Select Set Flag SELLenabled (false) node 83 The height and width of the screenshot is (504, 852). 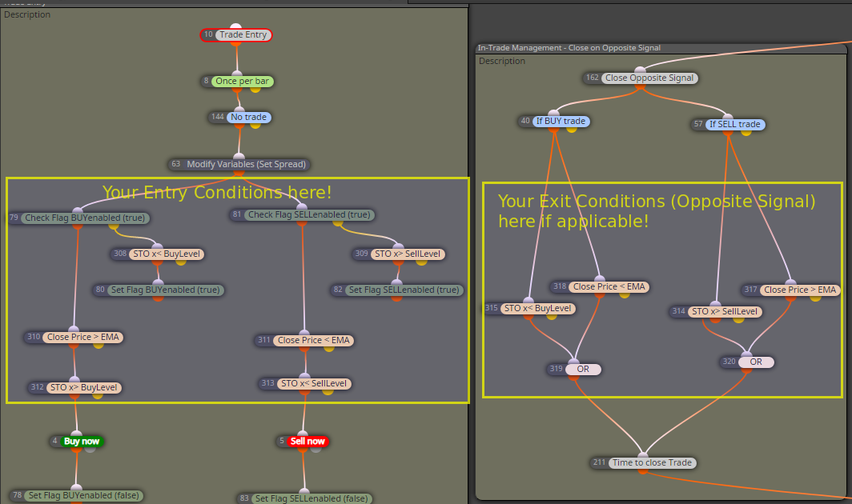[305, 498]
